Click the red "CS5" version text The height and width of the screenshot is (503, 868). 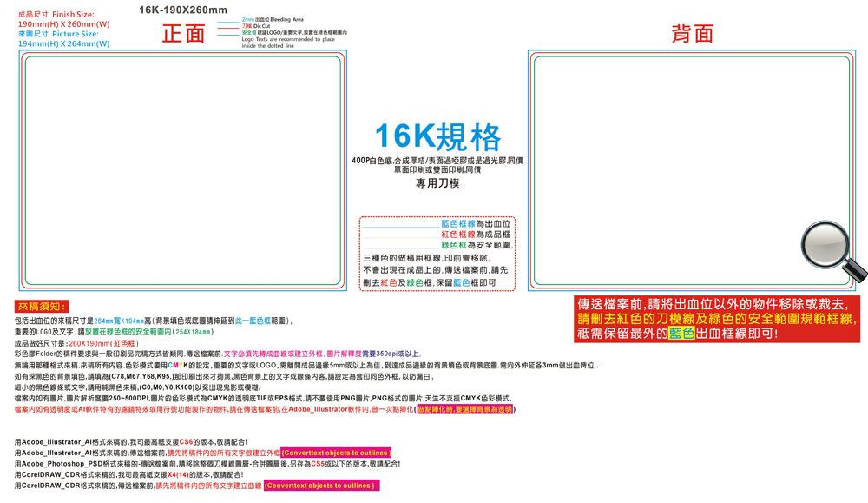[318, 464]
